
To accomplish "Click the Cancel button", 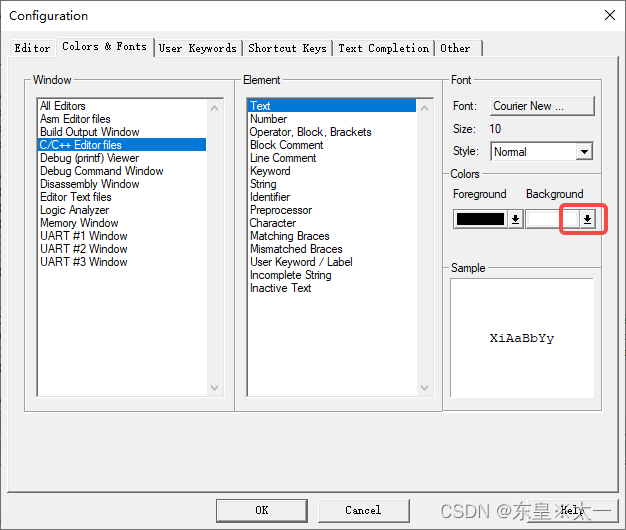I will 363,510.
